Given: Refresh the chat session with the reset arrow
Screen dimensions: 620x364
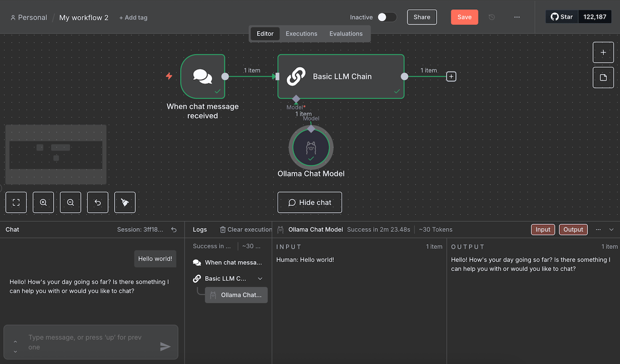Looking at the screenshot, I should pos(174,229).
